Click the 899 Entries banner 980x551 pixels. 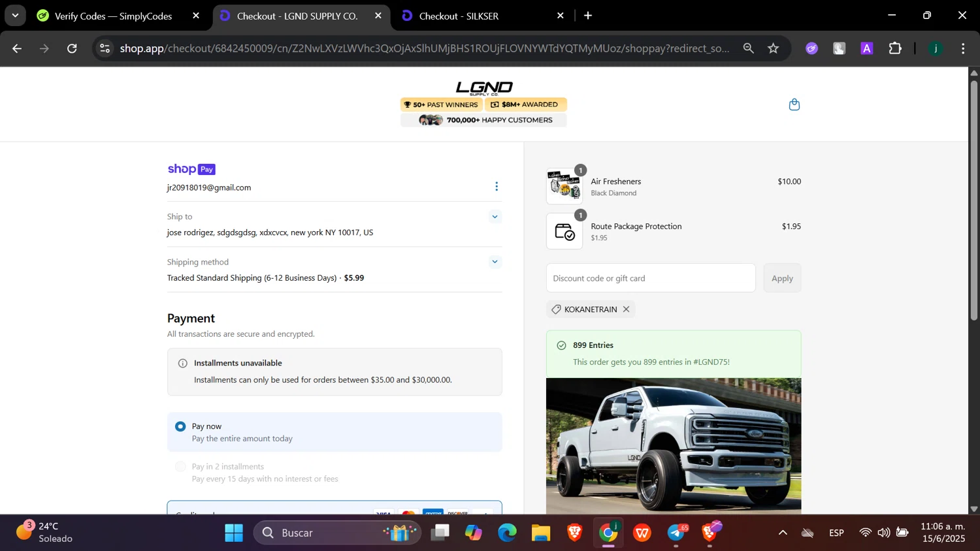point(674,354)
